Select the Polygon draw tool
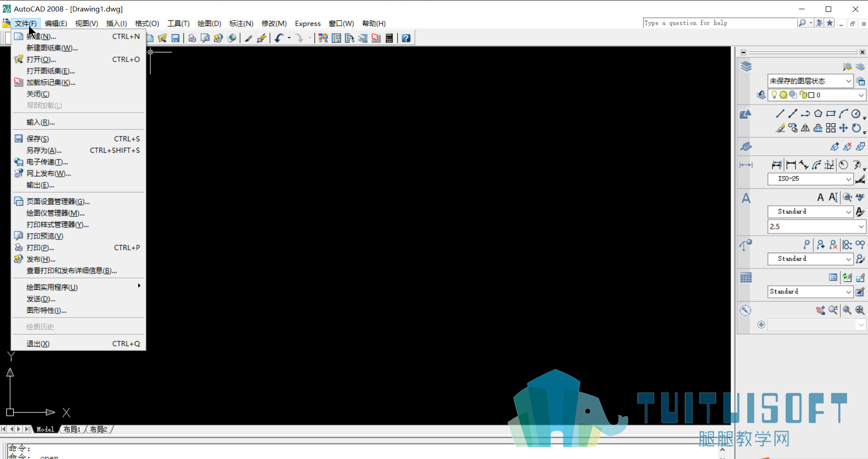The height and width of the screenshot is (459, 868). (818, 114)
